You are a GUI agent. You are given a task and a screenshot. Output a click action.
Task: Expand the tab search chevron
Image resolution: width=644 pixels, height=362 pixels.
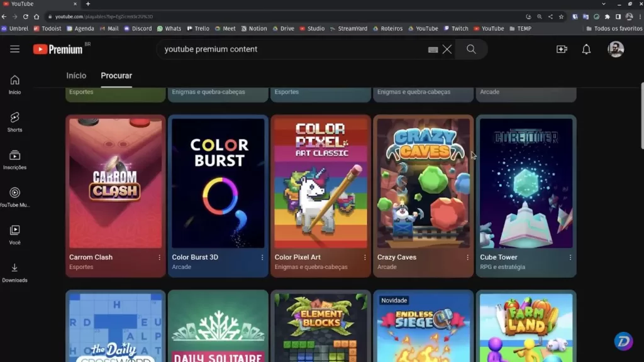[603, 4]
